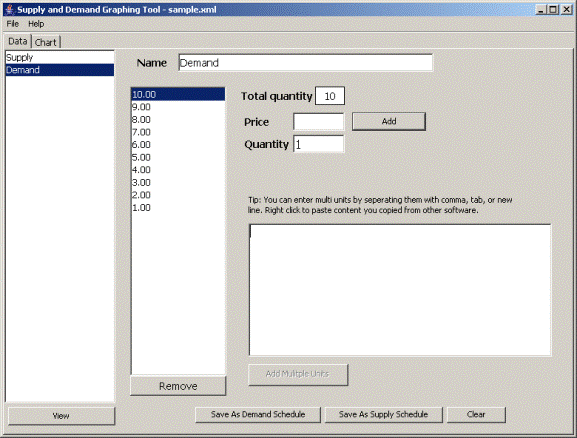Click the Add Multiple Units button
Viewport: 577px width, 438px height.
click(298, 375)
